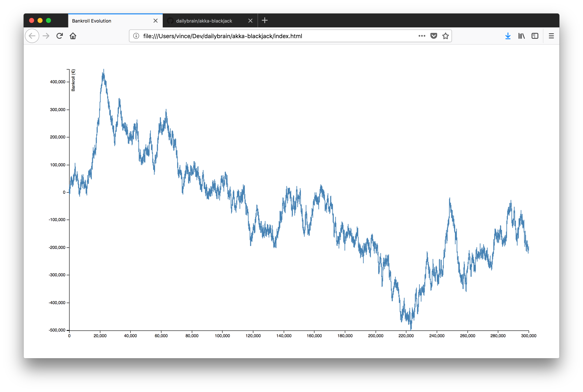Click the forward navigation arrow
This screenshot has height=392, width=583.
46,36
